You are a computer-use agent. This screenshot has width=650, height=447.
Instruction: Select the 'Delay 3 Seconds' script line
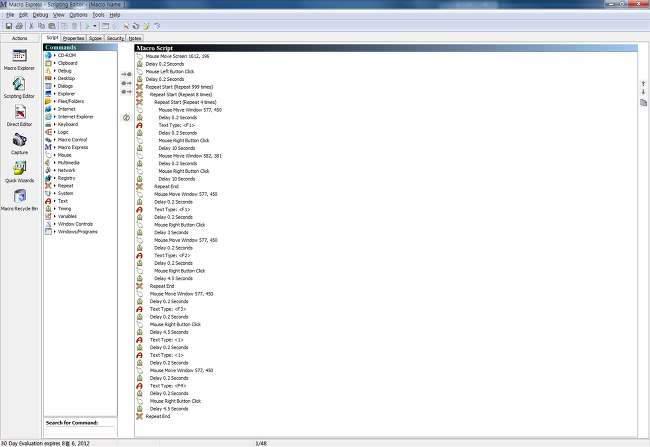171,233
